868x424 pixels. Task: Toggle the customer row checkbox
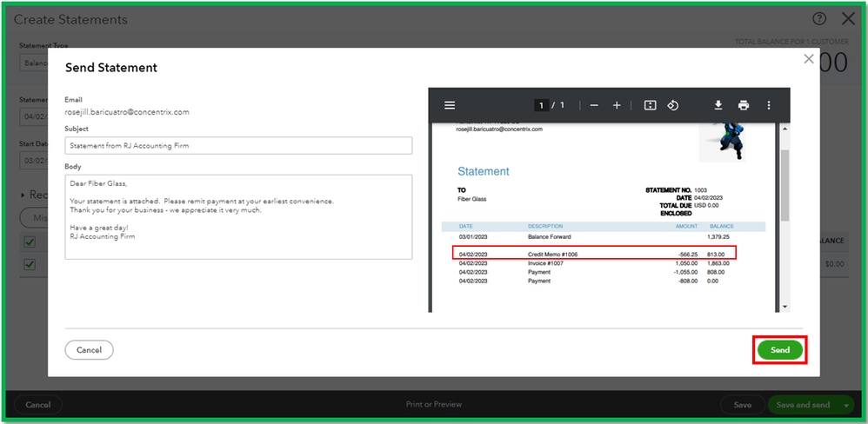click(x=30, y=264)
